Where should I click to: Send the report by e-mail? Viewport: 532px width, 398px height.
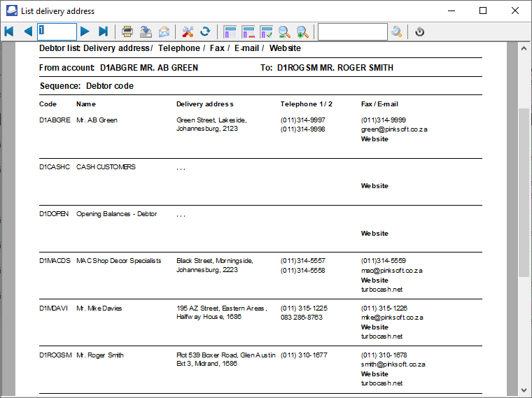[x=164, y=31]
